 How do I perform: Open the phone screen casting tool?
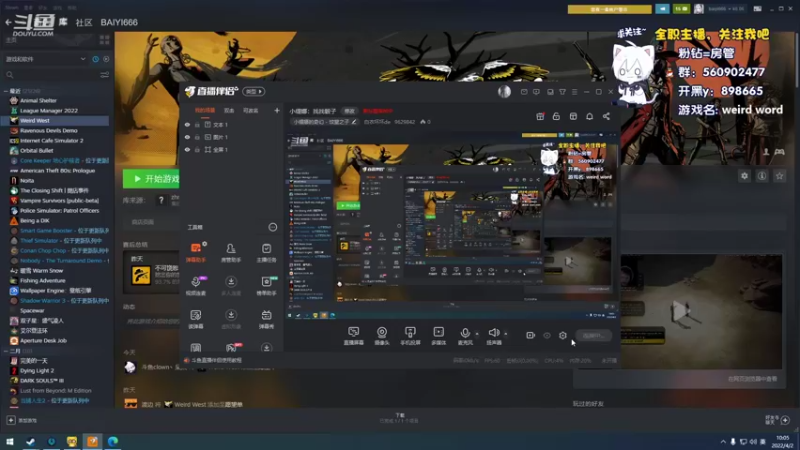click(x=410, y=336)
